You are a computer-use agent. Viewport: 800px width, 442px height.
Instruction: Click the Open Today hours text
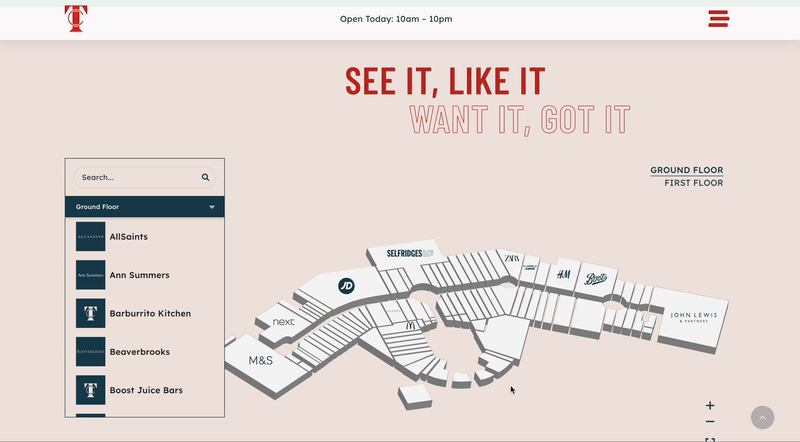point(396,19)
